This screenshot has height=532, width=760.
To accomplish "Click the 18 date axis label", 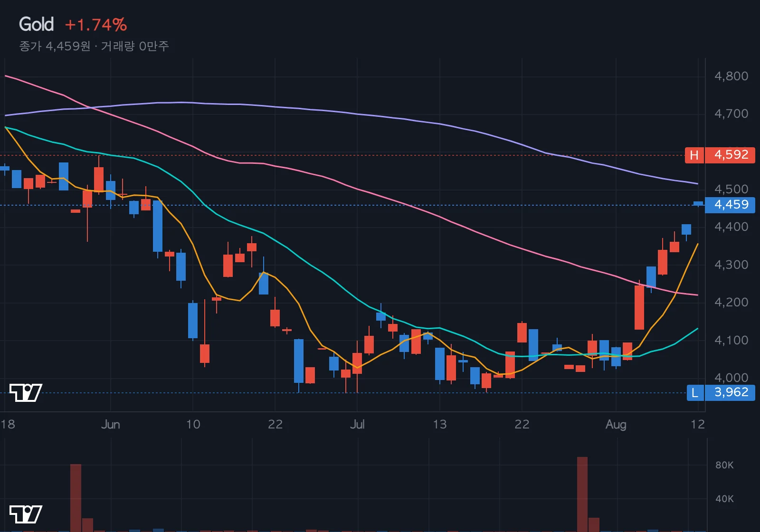I will tap(8, 424).
